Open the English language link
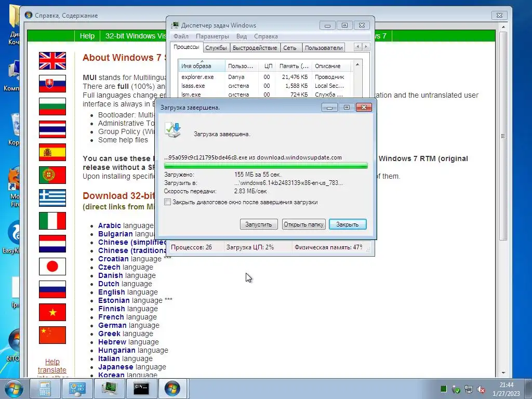Image resolution: width=532 pixels, height=399 pixels. coord(112,292)
